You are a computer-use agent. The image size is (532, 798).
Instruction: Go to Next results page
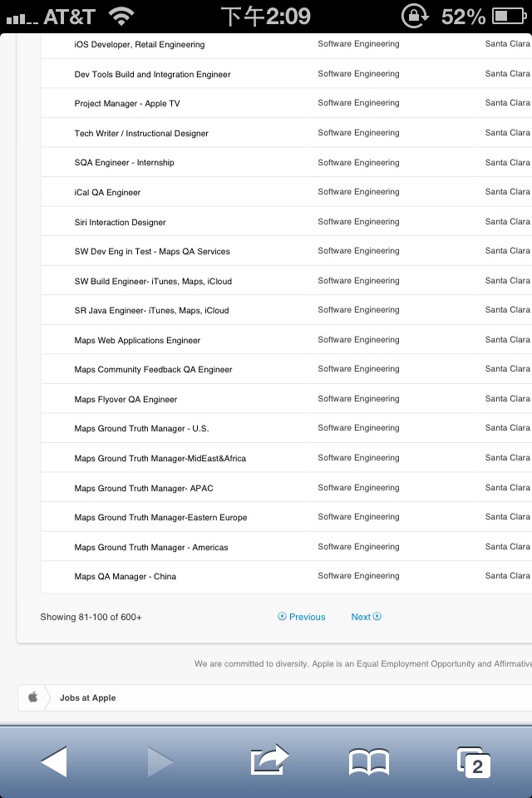pos(366,617)
